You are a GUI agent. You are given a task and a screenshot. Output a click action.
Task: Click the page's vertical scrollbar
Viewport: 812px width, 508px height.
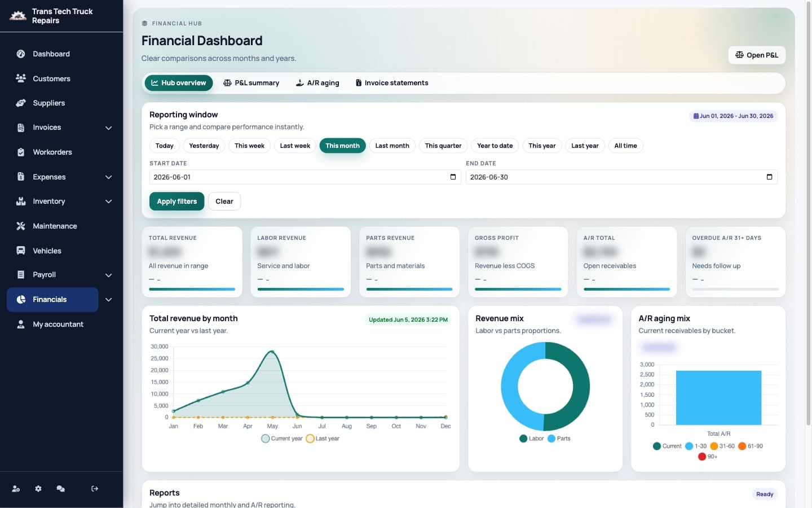808,214
